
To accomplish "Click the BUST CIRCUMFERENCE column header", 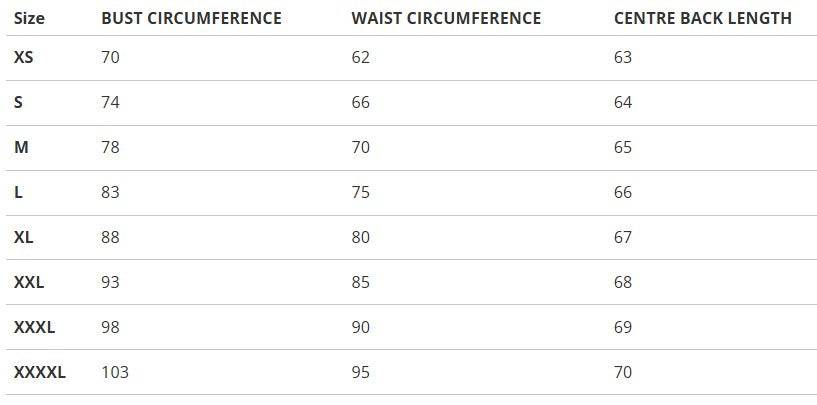I will 191,18.
